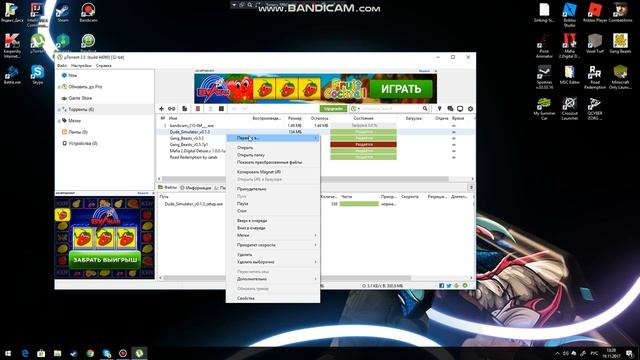Image resolution: width=640 pixels, height=360 pixels.
Task: Open the Kaspersky Internet Security desktop icon
Action: pos(12,45)
